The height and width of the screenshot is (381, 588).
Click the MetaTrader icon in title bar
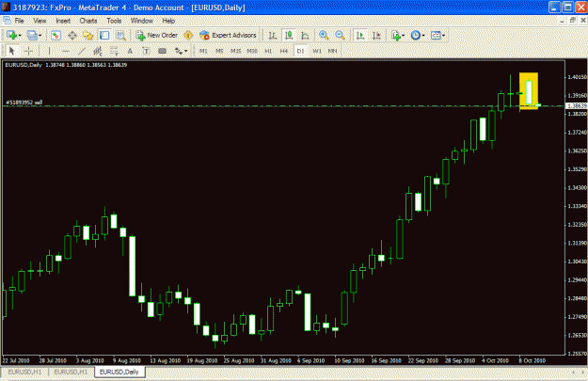[x=6, y=7]
